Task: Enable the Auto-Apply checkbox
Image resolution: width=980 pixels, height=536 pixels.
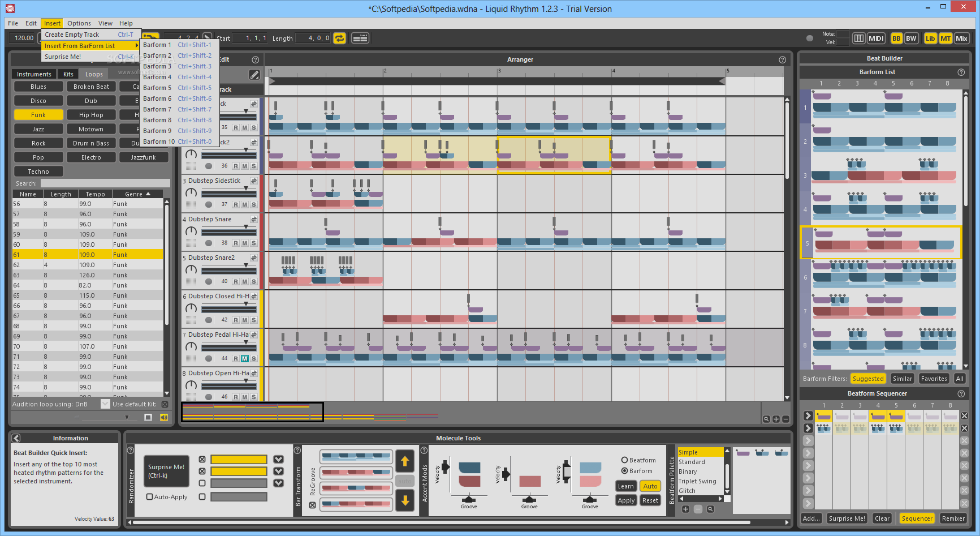Action: click(149, 497)
